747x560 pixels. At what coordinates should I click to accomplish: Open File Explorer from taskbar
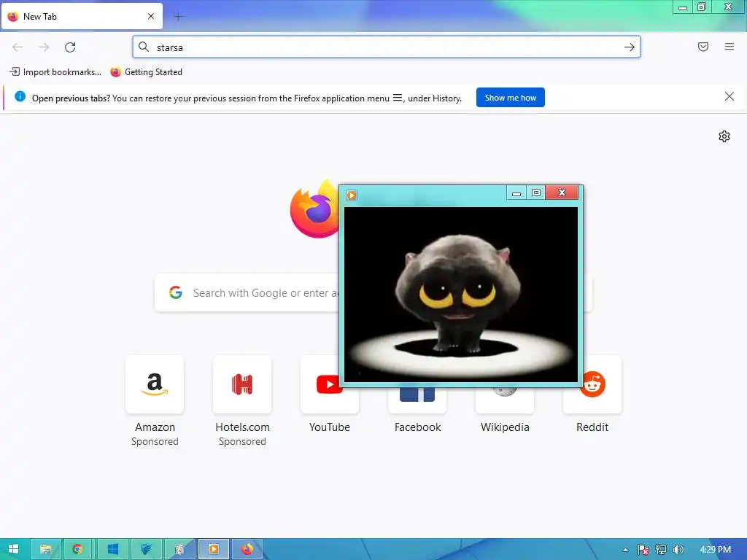tap(46, 550)
